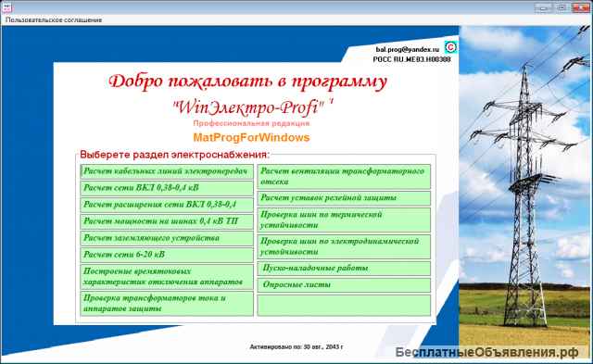Click the bal.prog@yandex.ru email text

[408, 49]
